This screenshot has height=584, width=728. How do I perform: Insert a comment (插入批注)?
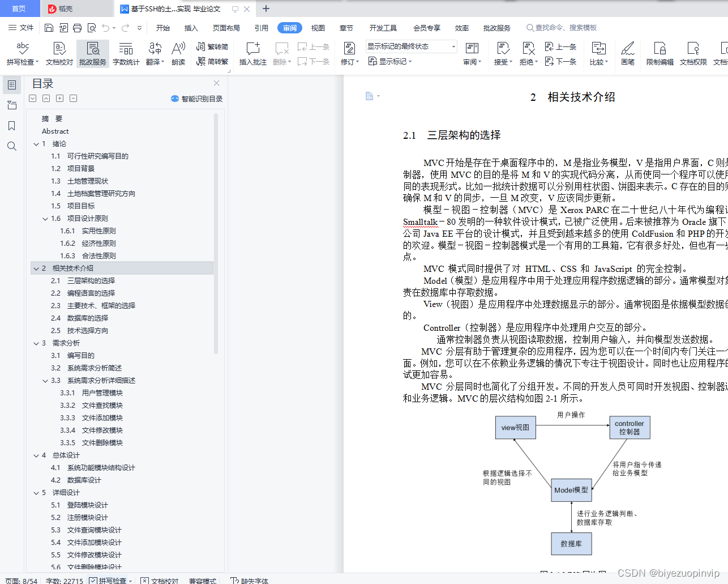[x=252, y=54]
